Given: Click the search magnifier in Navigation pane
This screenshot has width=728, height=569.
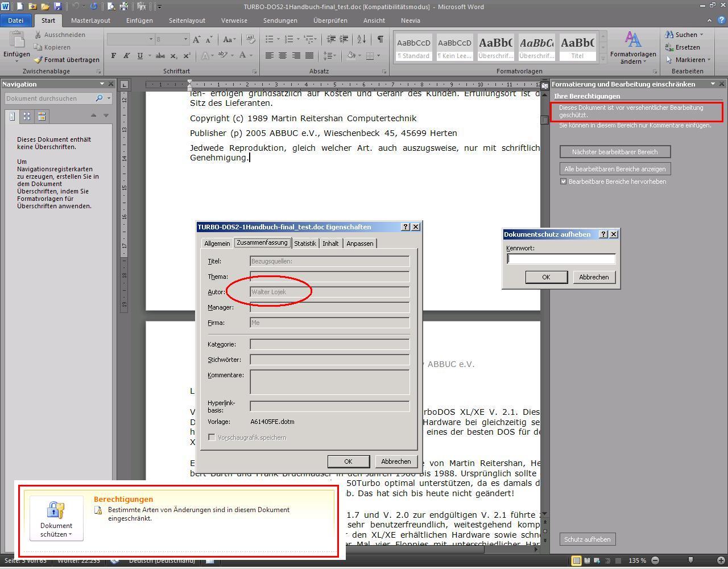Looking at the screenshot, I should (x=99, y=98).
